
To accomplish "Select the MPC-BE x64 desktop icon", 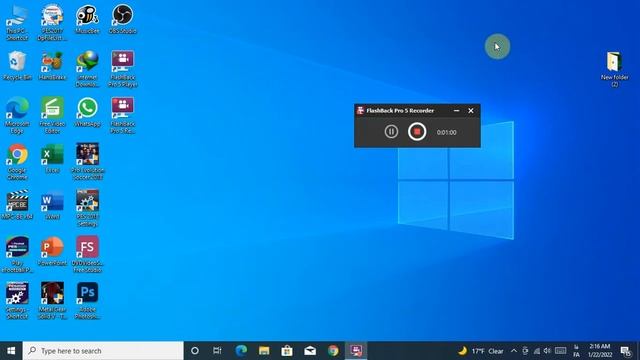I will (x=17, y=205).
